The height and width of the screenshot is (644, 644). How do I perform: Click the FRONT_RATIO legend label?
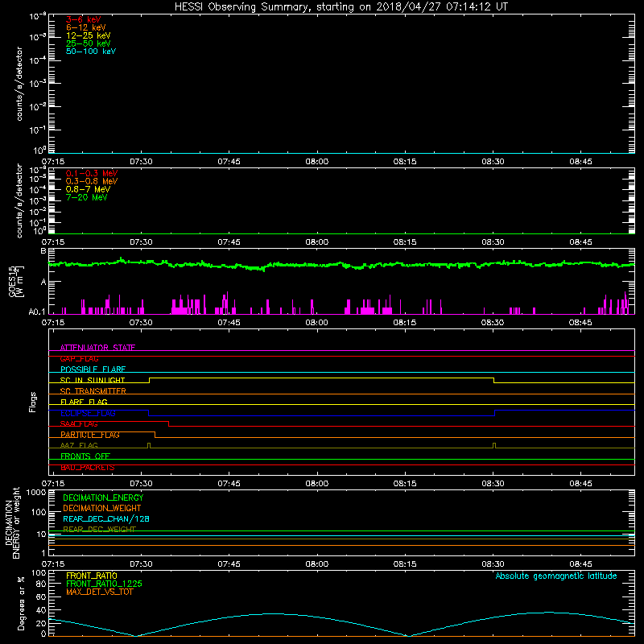[x=92, y=576]
